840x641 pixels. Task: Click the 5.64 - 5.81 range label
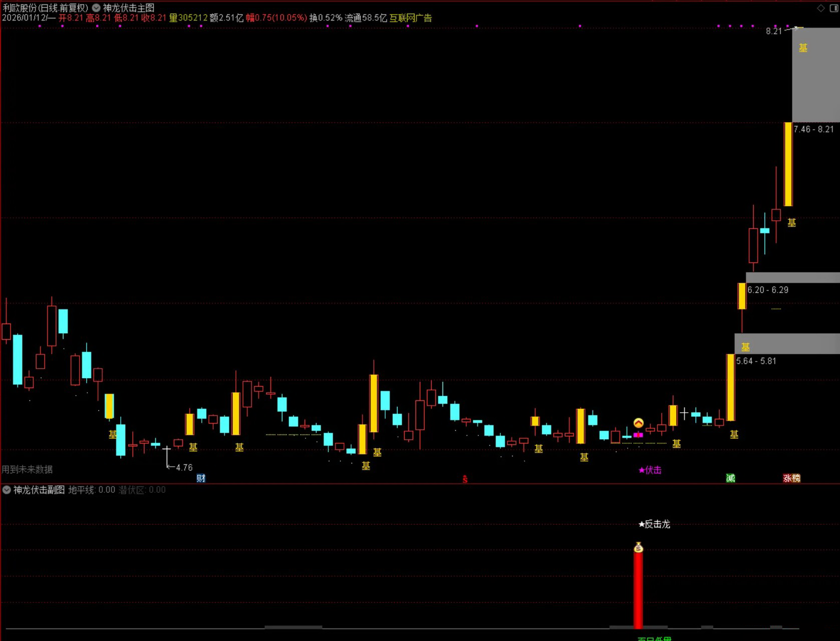point(756,361)
